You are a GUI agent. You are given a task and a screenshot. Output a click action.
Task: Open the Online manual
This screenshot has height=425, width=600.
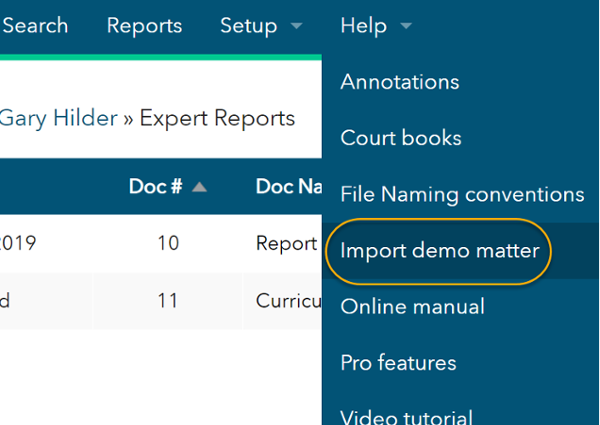point(413,306)
